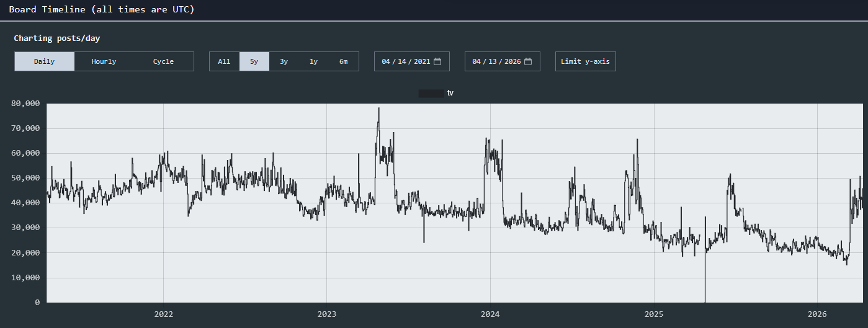Click the Charting posts/day heading
The image size is (868, 328).
point(57,38)
